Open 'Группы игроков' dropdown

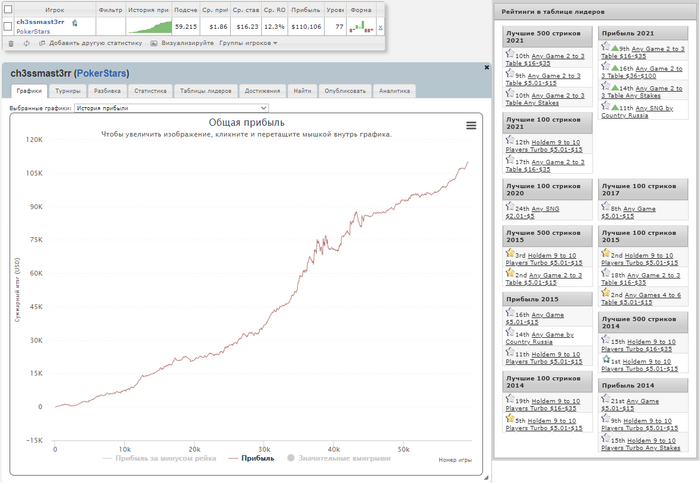tap(248, 43)
